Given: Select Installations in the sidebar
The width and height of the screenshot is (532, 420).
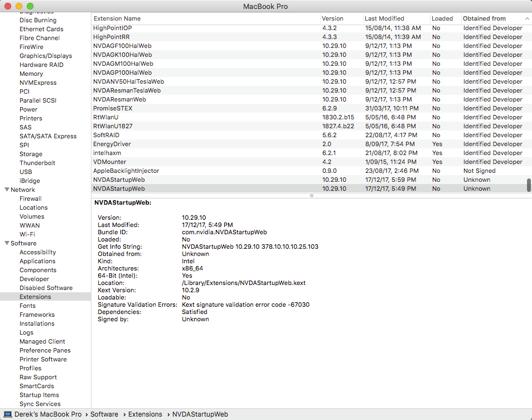Looking at the screenshot, I should coord(37,324).
